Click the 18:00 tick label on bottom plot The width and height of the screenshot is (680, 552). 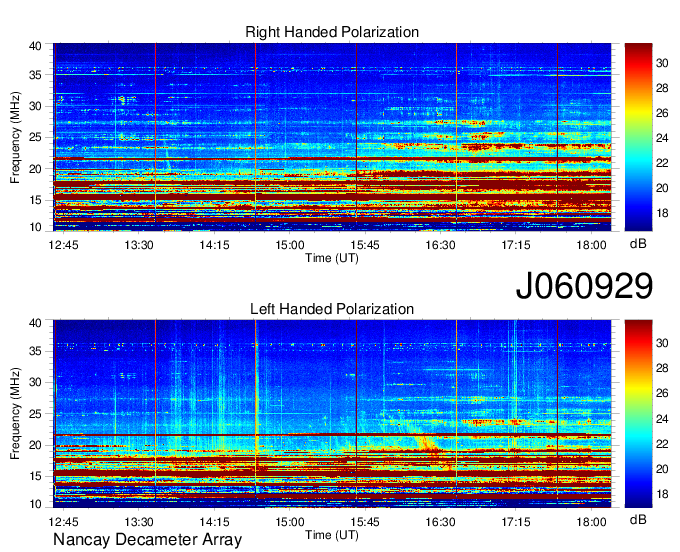pyautogui.click(x=591, y=521)
